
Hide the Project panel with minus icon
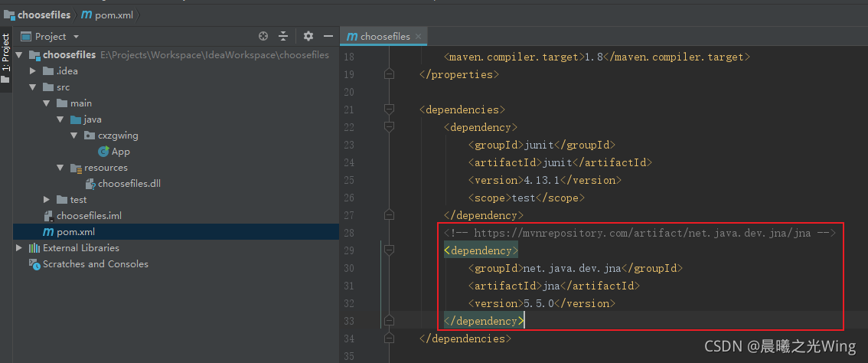(328, 37)
